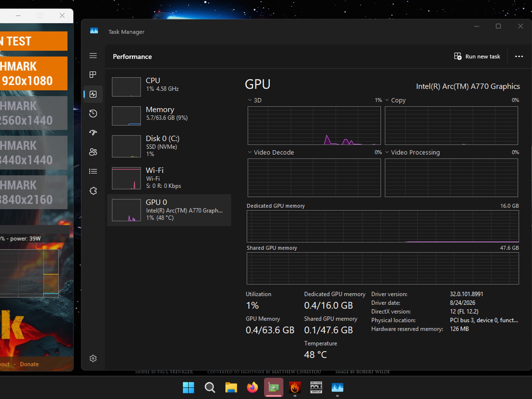Open the Details list sidebar icon
The width and height of the screenshot is (532, 399).
[93, 171]
